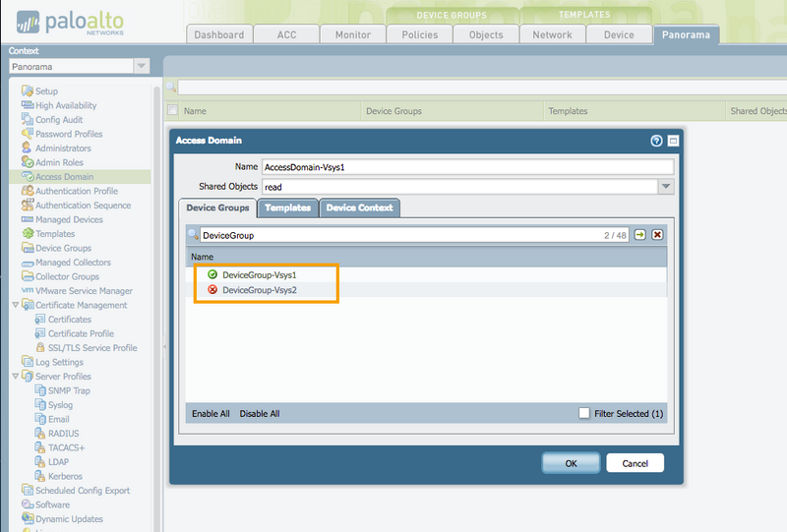Click the Password Profiles icon
The width and height of the screenshot is (787, 532).
(28, 134)
